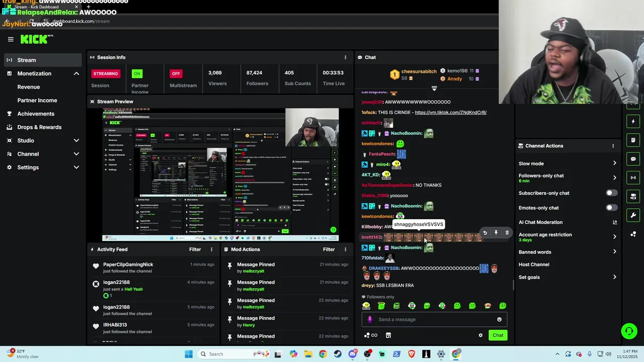
Task: Open the channel actions camera icon in sidebar
Action: pyautogui.click(x=633, y=196)
